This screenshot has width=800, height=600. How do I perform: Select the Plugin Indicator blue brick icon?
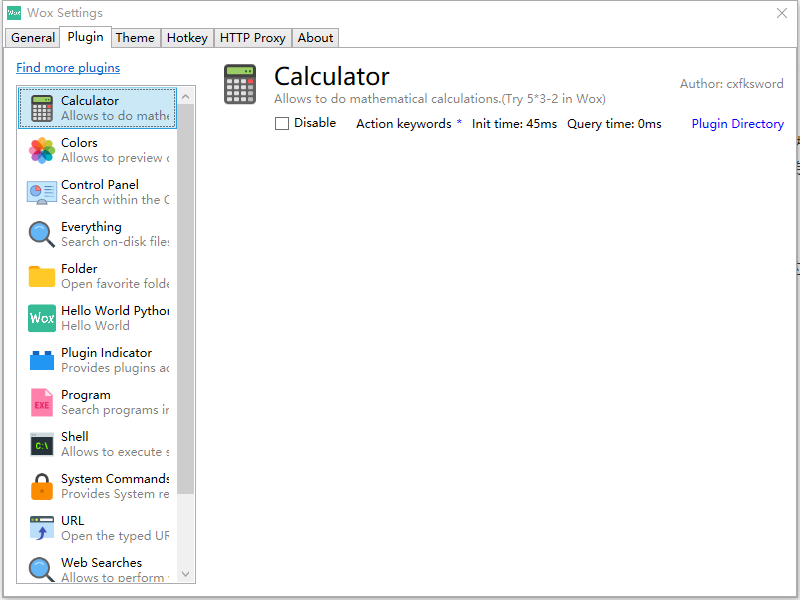pos(42,360)
